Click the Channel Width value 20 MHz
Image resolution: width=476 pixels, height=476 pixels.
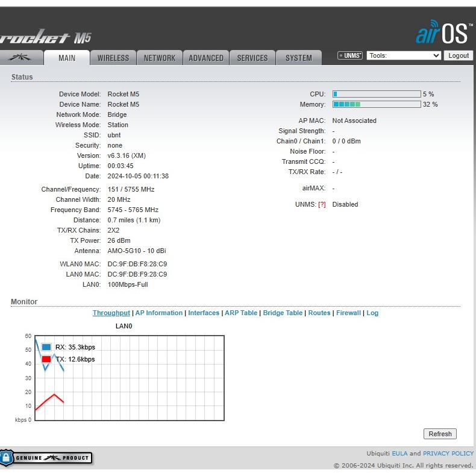pos(119,200)
